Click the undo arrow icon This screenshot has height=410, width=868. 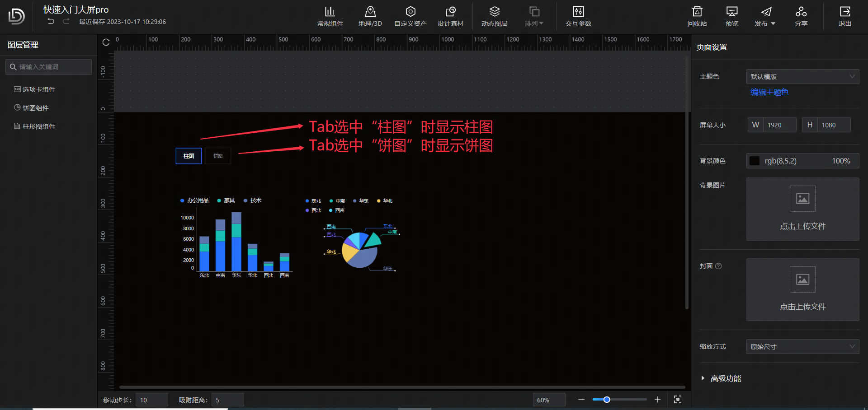click(x=51, y=22)
